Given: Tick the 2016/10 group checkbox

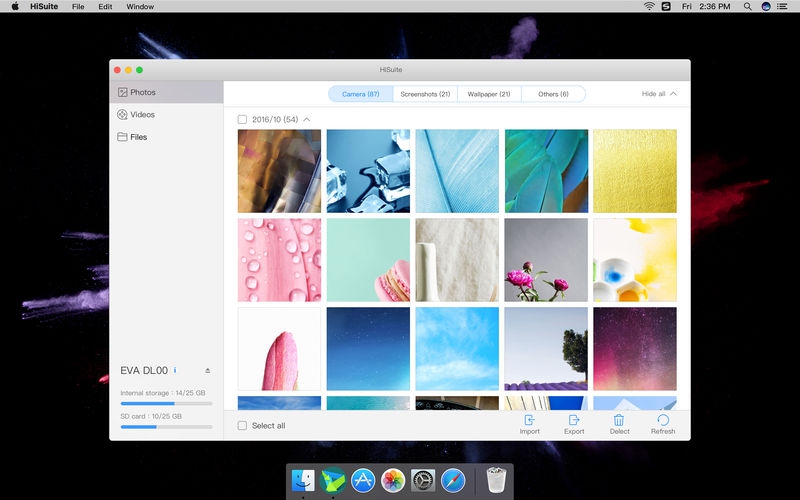Looking at the screenshot, I should (242, 119).
